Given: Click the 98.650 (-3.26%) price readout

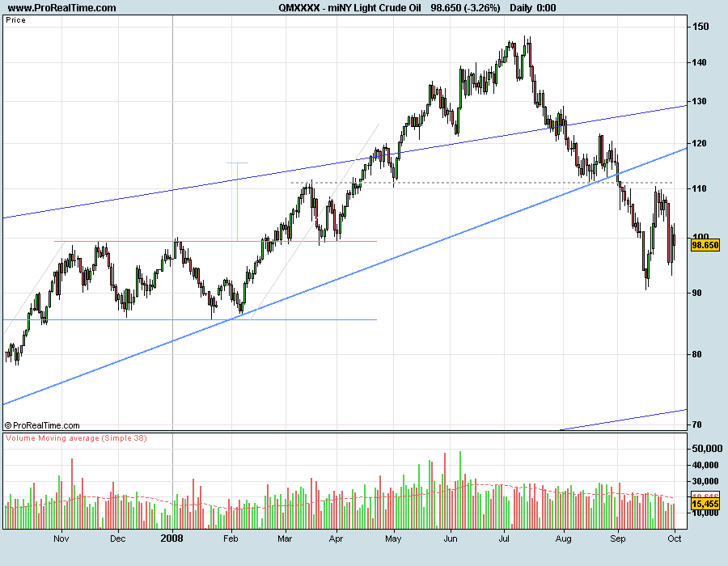Looking at the screenshot, I should [x=465, y=8].
